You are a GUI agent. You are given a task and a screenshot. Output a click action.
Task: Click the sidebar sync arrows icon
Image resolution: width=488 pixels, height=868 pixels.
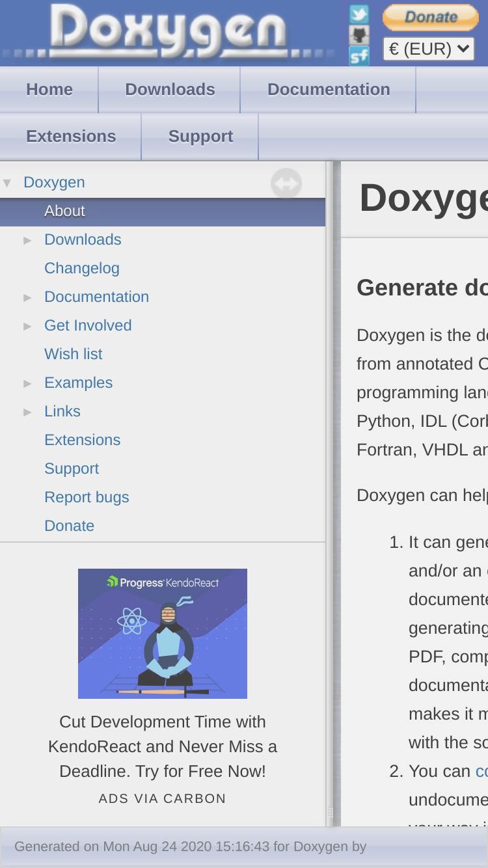click(286, 183)
